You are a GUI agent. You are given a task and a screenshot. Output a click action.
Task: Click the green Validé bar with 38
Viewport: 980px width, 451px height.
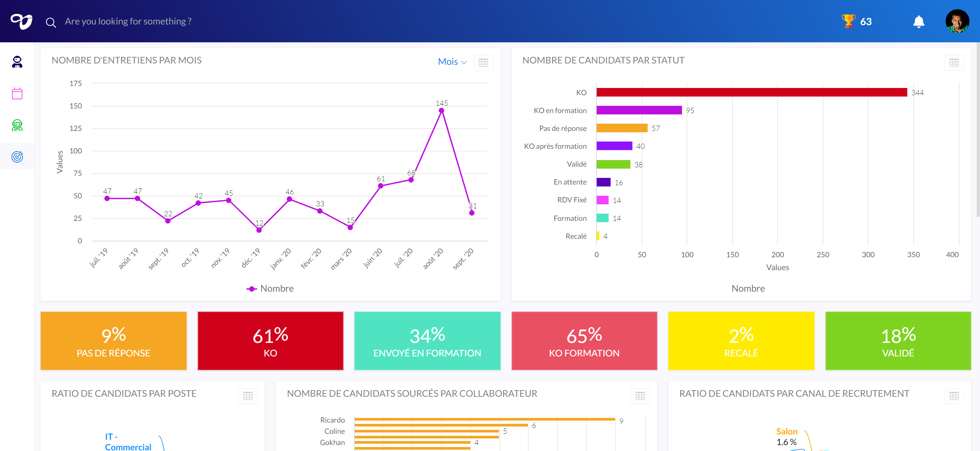pyautogui.click(x=613, y=164)
